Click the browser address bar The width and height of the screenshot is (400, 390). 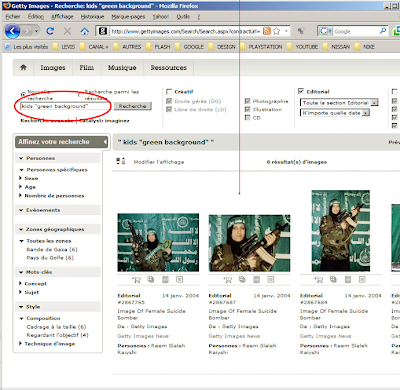pos(185,31)
